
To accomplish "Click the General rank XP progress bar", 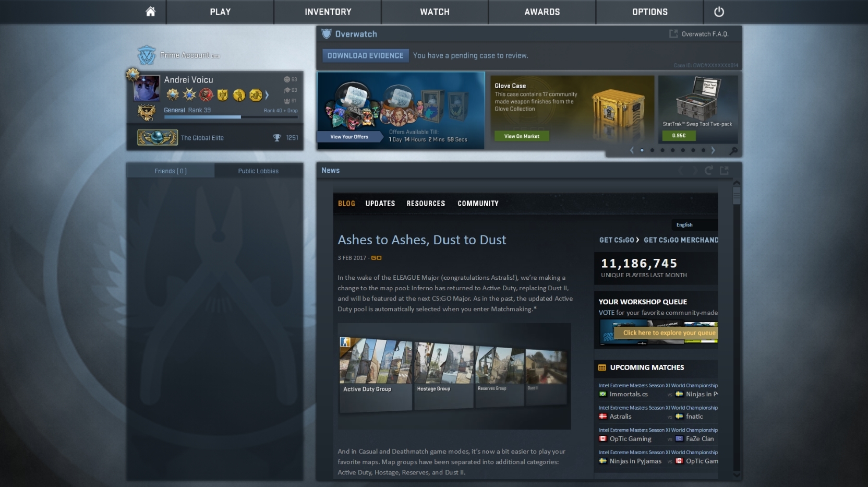I will tap(231, 117).
